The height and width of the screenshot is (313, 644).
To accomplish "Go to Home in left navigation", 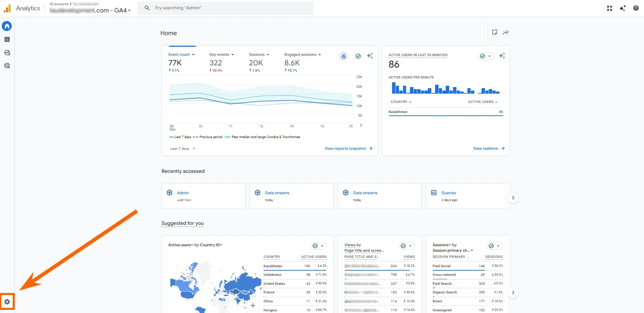I will pyautogui.click(x=7, y=26).
